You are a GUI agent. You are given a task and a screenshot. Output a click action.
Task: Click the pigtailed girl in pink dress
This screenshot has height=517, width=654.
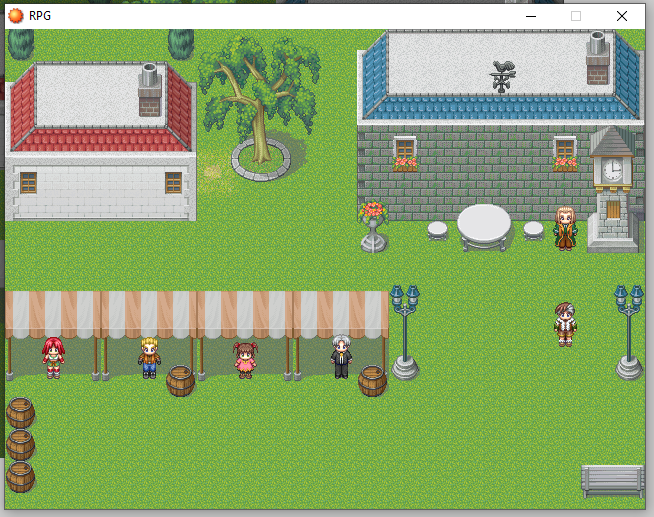click(x=245, y=359)
